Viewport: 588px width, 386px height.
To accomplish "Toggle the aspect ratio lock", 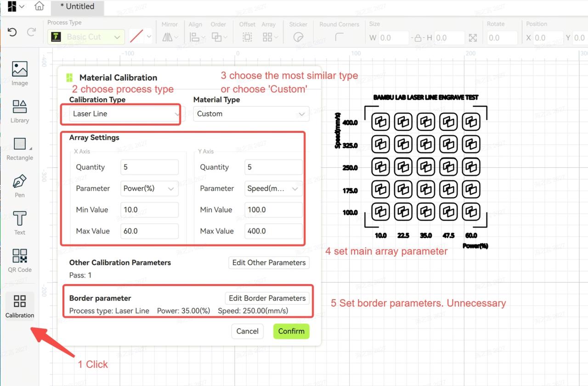I will coord(418,38).
